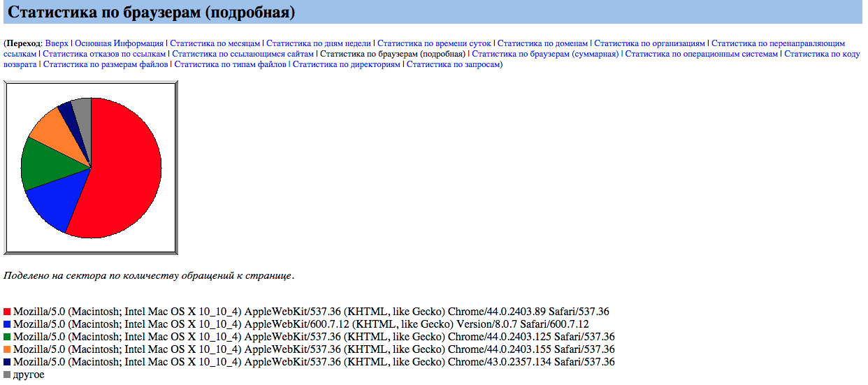Click the orange legend swatch for Chrome/44.0.2403.155
The width and height of the screenshot is (868, 385).
coord(7,349)
